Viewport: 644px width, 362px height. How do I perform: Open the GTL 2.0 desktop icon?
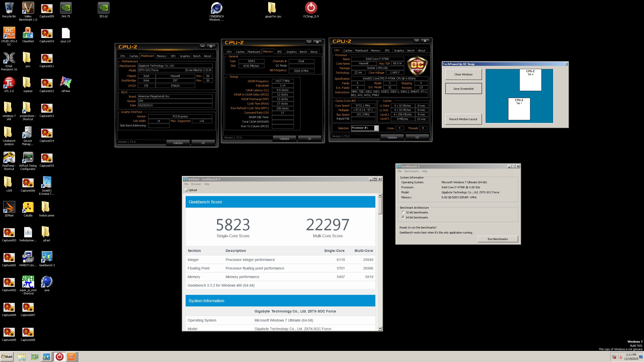coord(9,84)
